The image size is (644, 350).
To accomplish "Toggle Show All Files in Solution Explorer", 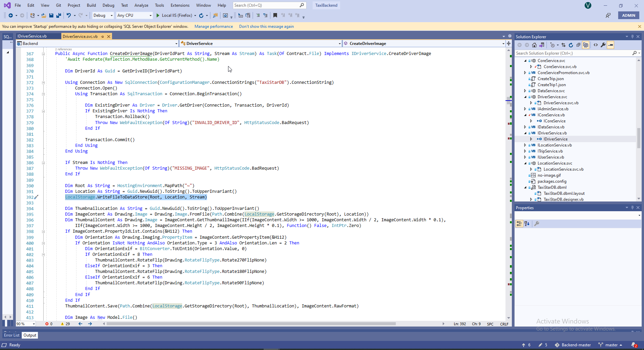I will coord(586,45).
